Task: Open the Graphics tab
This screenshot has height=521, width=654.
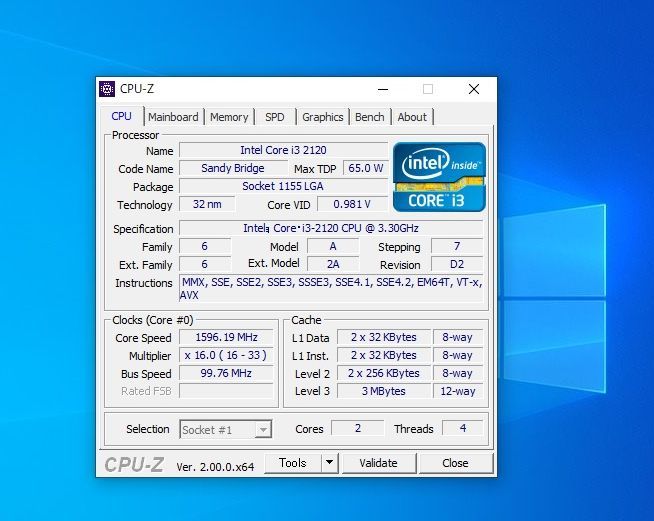Action: pos(322,117)
